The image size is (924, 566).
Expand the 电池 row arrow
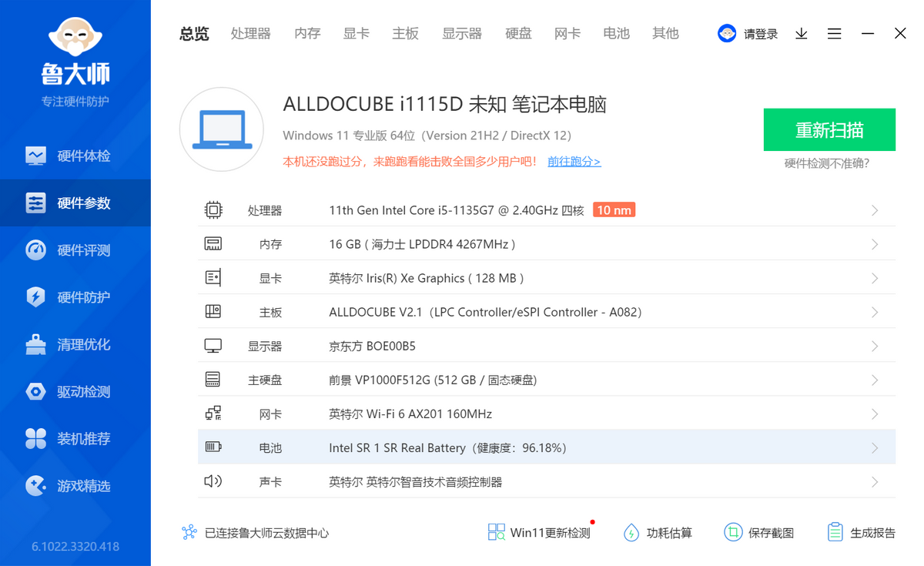click(x=875, y=448)
